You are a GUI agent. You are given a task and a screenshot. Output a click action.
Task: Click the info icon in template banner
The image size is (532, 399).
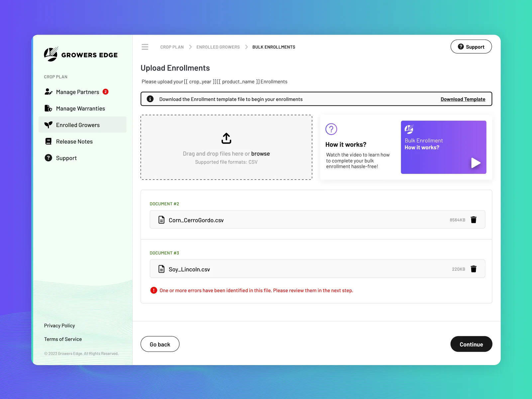pos(150,99)
